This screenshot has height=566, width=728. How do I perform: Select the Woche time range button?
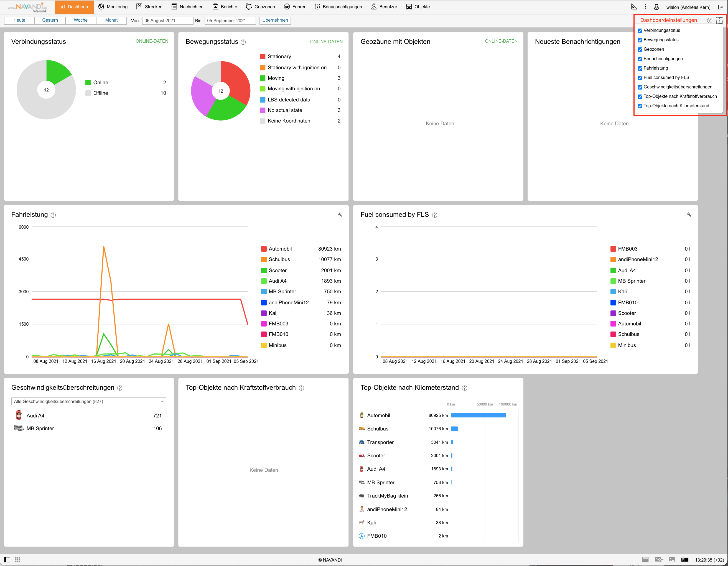tap(81, 20)
